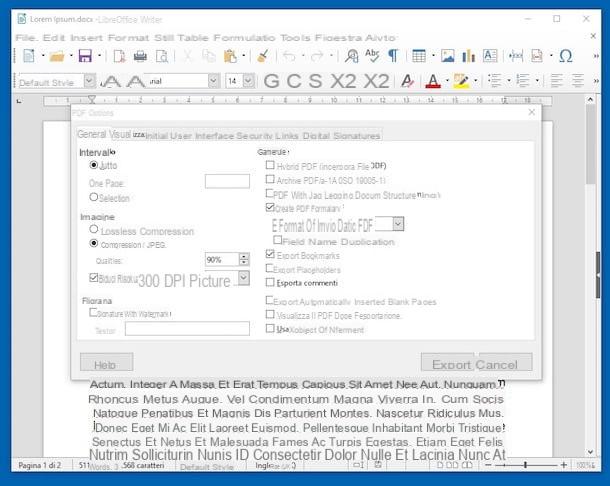Click the yellow highlighting color button

click(x=461, y=81)
